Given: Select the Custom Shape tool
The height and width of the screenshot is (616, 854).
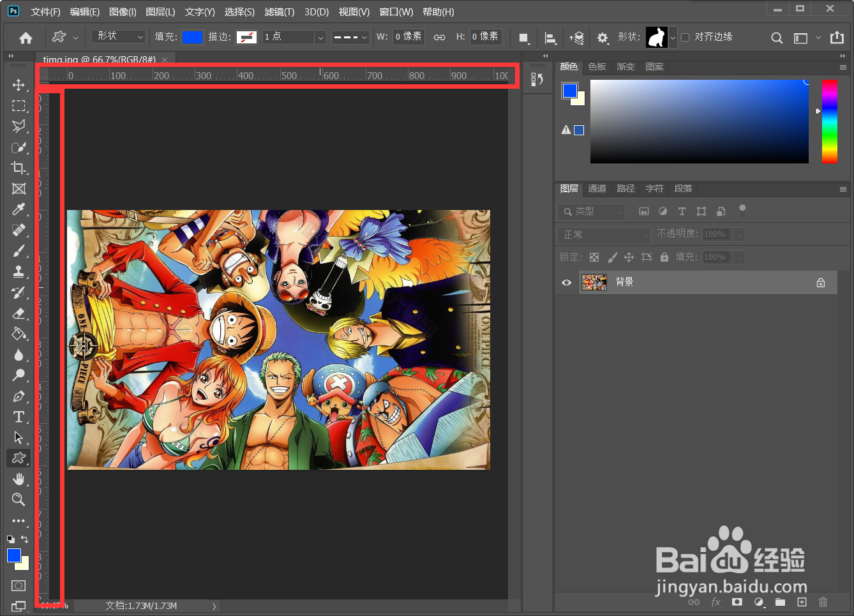Looking at the screenshot, I should [x=19, y=458].
